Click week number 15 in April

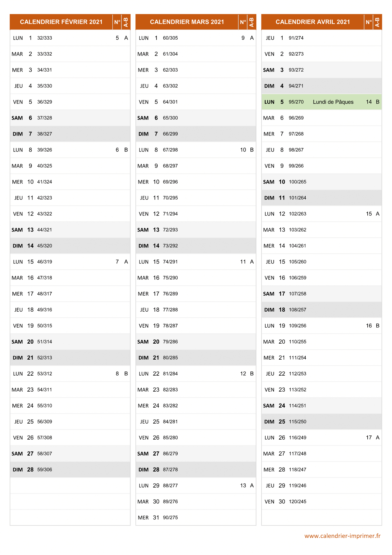tap(369, 214)
